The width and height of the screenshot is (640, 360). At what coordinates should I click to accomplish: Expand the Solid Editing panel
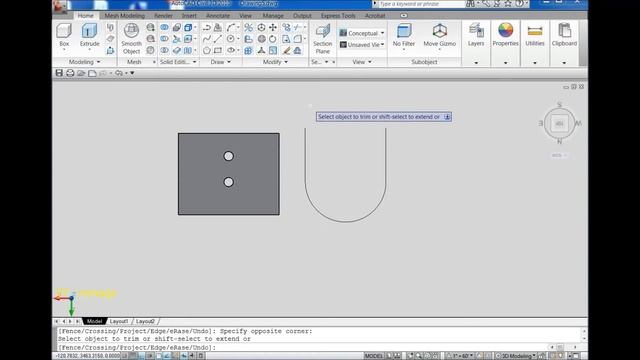[x=178, y=62]
